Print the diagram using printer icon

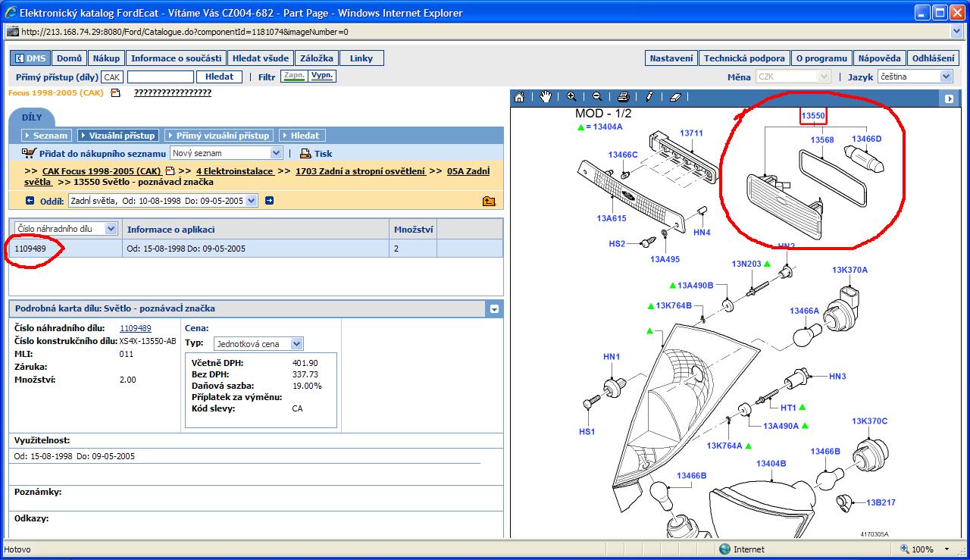623,97
